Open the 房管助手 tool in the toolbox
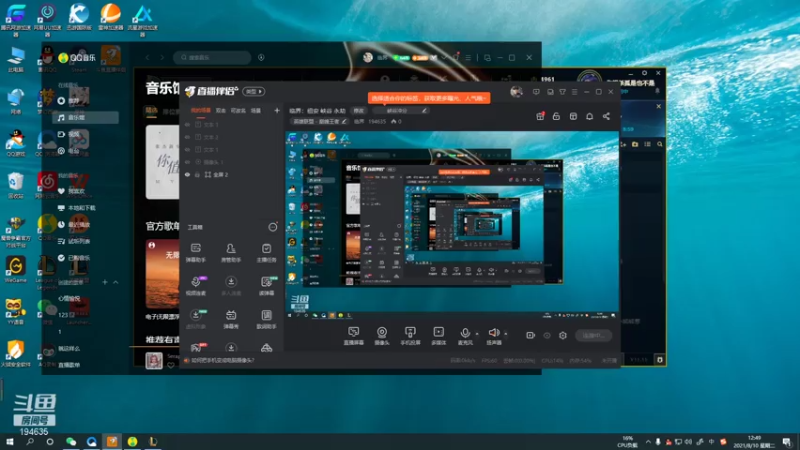This screenshot has width=800, height=450. [231, 253]
